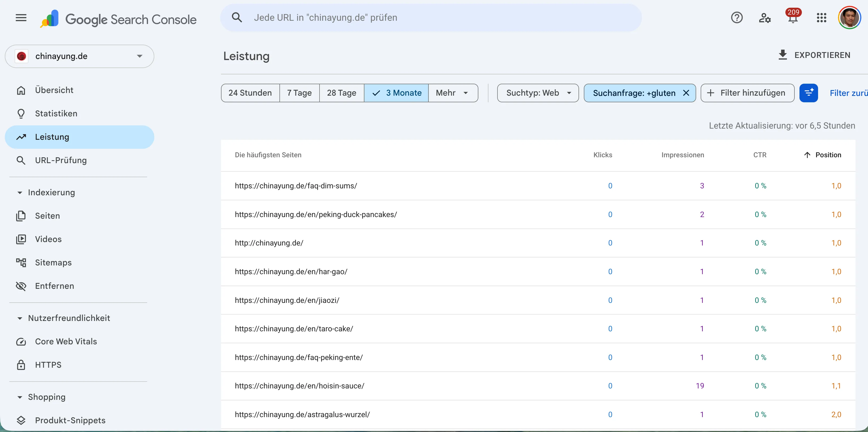Screen dimensions: 868x432
Task: Select the 28 Tage range
Action: click(341, 93)
